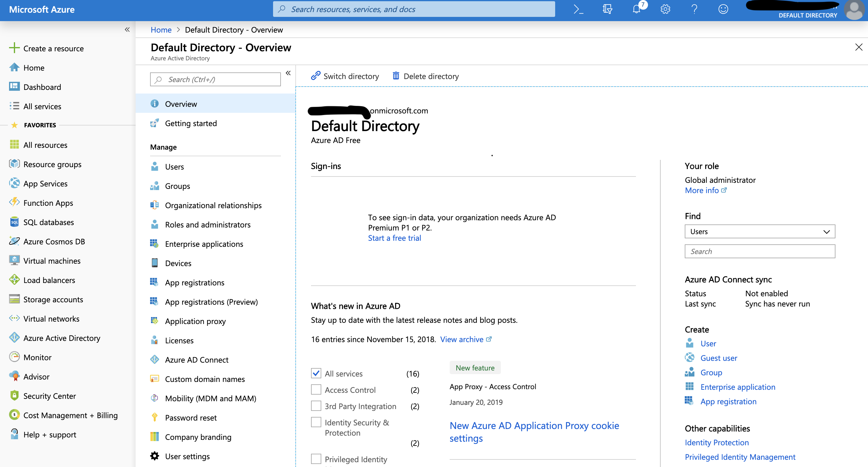Click Delete directory button
The width and height of the screenshot is (868, 467).
(x=426, y=76)
